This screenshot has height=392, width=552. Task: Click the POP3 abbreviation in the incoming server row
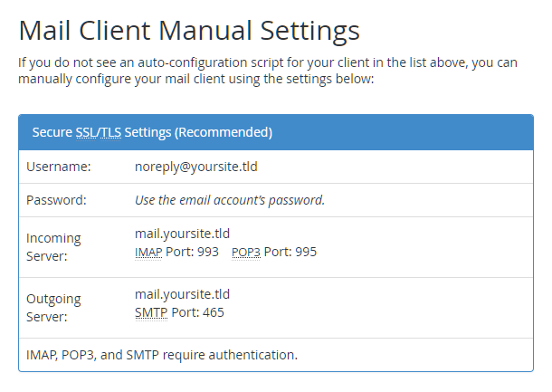coord(246,253)
